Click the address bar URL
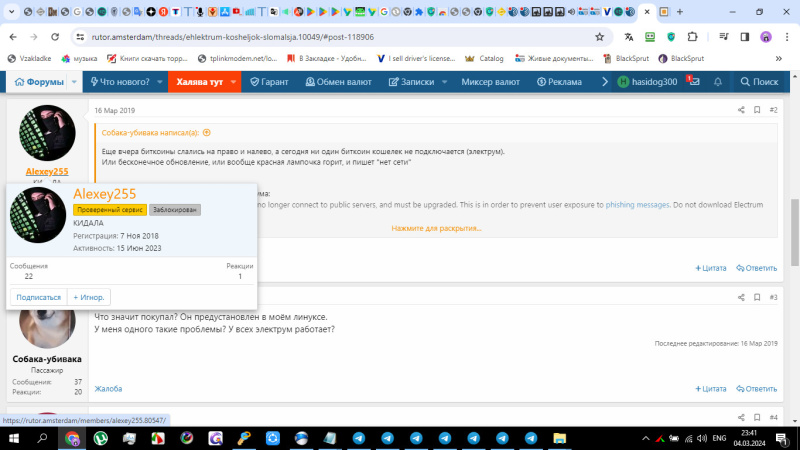The width and height of the screenshot is (800, 450). coord(233,37)
